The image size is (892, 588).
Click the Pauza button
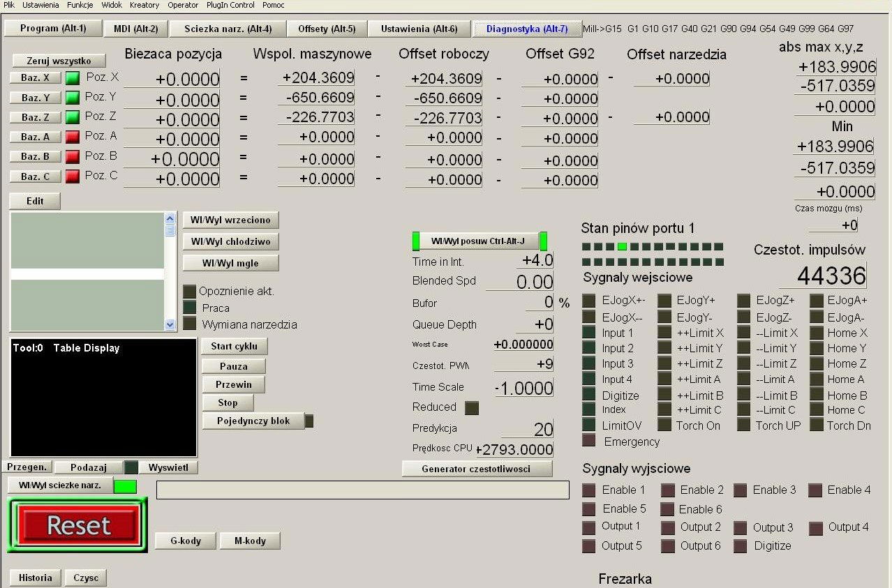point(234,365)
